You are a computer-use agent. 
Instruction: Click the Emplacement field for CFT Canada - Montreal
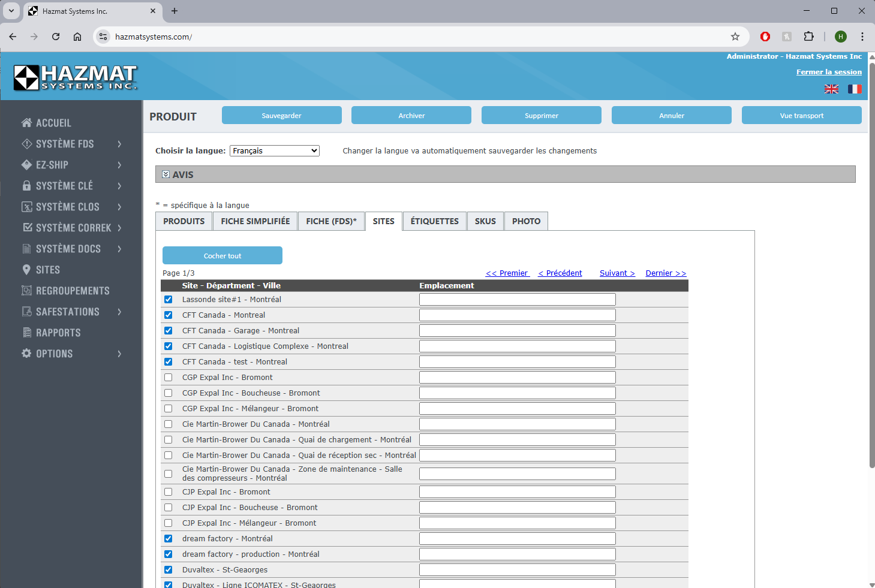point(517,315)
